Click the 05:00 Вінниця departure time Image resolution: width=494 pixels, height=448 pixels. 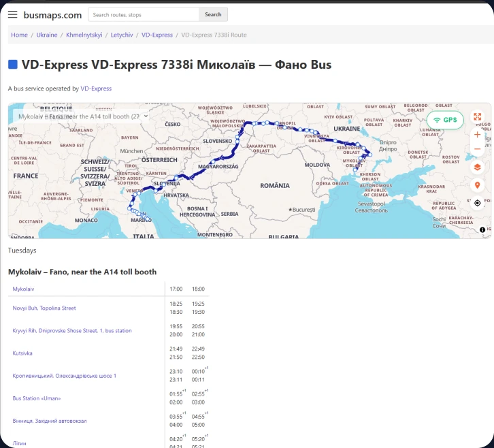[198, 425]
